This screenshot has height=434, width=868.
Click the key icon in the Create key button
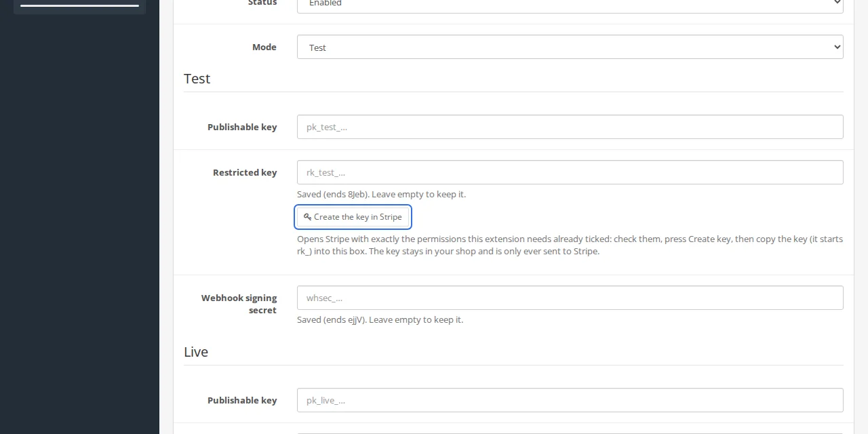point(307,217)
